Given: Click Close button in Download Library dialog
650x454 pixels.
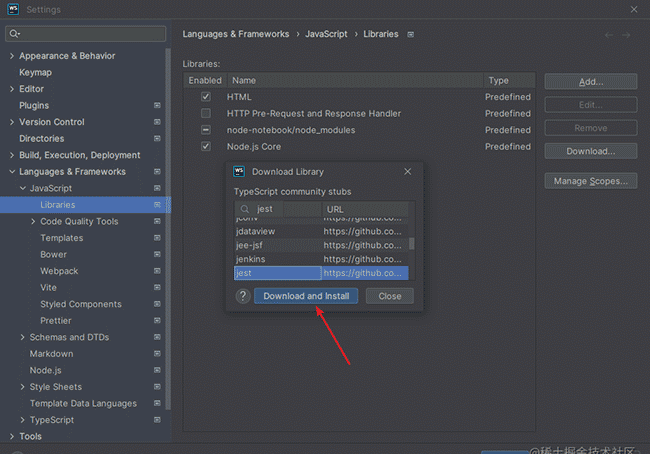Looking at the screenshot, I should point(390,296).
